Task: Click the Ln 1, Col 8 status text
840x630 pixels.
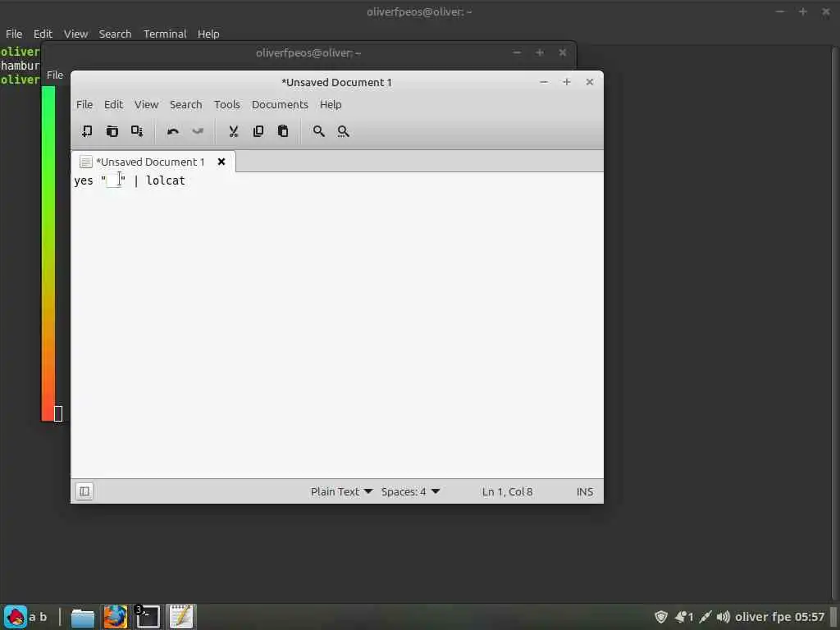Action: click(507, 492)
